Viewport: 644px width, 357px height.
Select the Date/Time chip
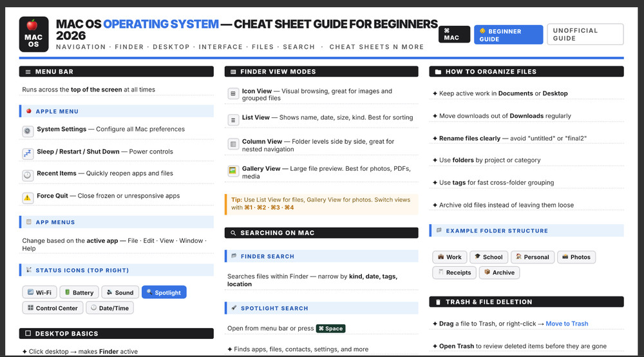click(x=109, y=307)
